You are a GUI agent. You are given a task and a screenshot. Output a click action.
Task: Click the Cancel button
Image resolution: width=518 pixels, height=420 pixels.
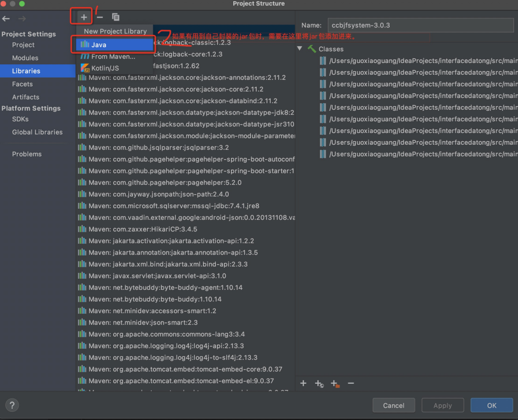393,405
